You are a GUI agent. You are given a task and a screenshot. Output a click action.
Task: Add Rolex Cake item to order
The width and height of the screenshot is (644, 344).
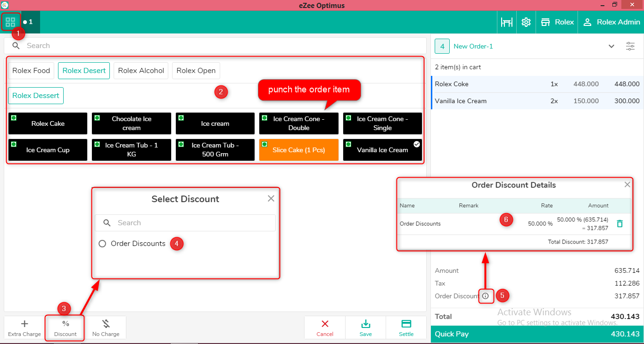point(48,123)
